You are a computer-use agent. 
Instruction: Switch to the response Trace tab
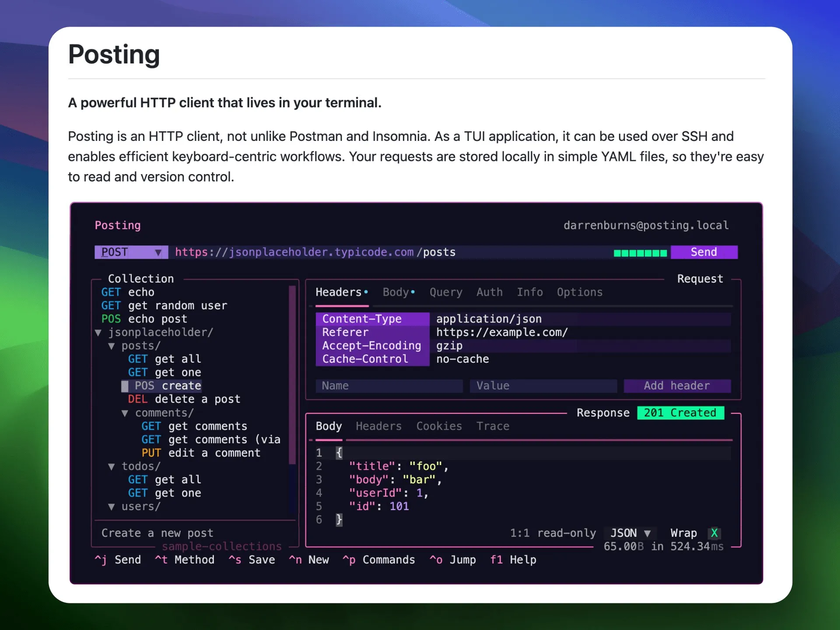coord(493,426)
